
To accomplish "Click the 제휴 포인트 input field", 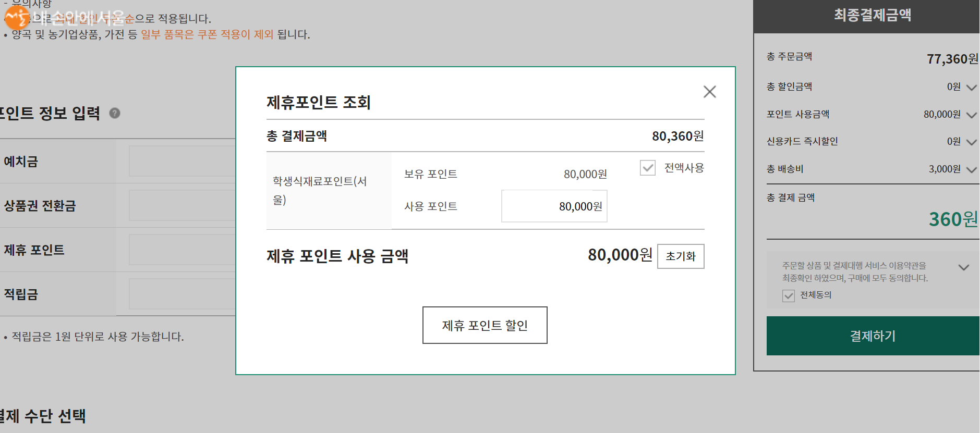I will pos(182,250).
